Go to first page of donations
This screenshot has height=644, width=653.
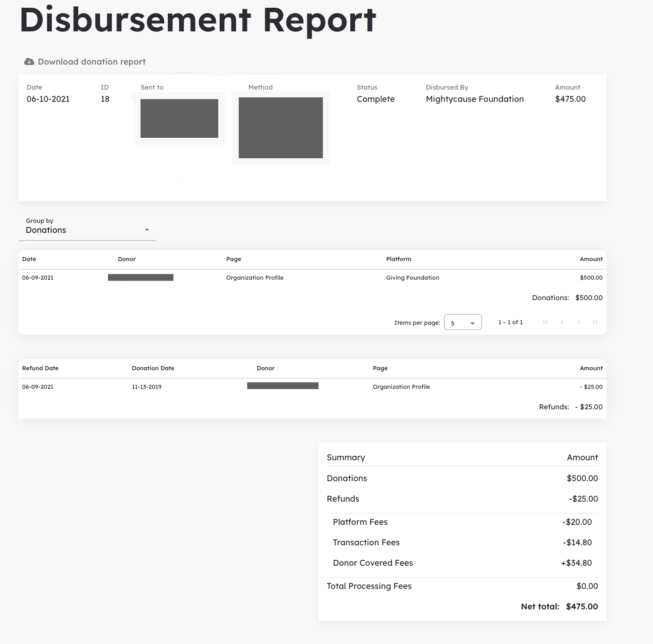pos(546,322)
